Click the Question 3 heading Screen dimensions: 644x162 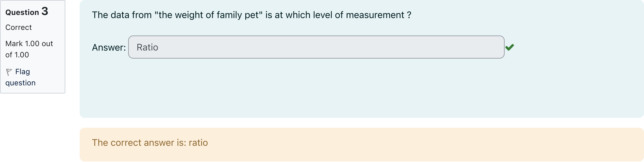pos(27,12)
